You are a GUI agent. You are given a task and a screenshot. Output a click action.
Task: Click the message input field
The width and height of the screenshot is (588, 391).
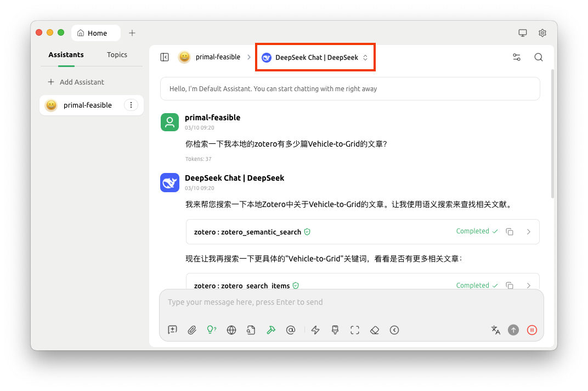coord(351,302)
